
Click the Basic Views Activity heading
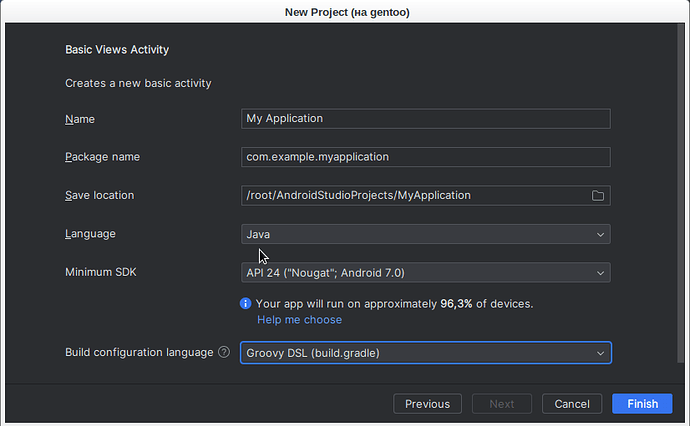[117, 50]
